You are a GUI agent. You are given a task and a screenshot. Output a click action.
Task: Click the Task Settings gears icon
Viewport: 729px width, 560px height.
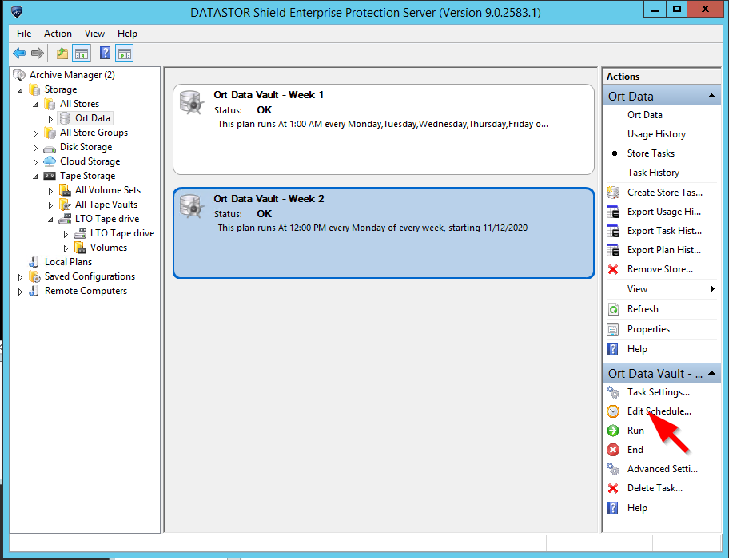point(613,392)
